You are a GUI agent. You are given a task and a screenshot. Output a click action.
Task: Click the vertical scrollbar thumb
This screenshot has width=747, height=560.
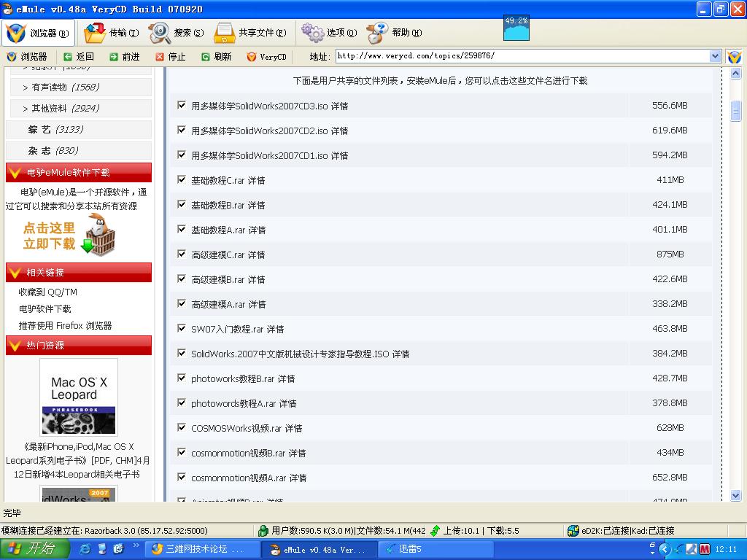point(735,111)
